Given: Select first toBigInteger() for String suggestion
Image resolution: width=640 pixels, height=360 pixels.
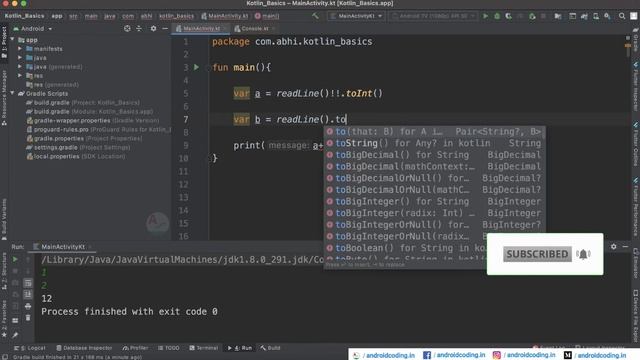Looking at the screenshot, I should 435,201.
